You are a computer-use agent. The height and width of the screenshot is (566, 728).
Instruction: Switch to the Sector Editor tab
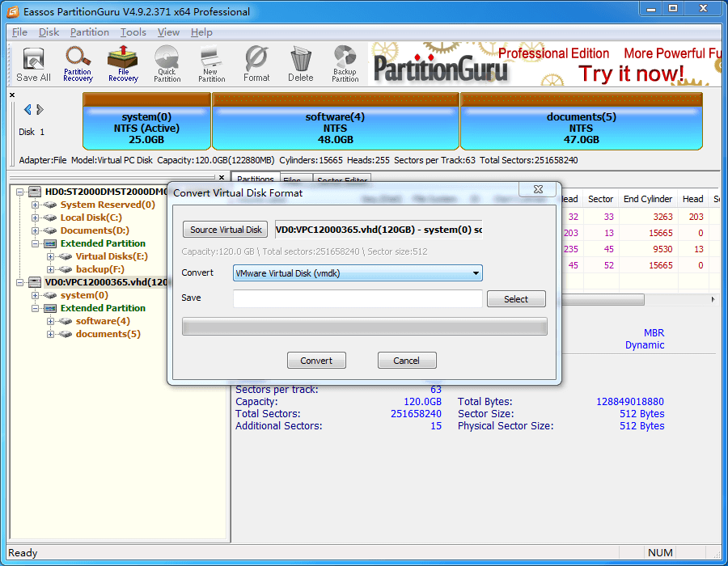coord(343,180)
